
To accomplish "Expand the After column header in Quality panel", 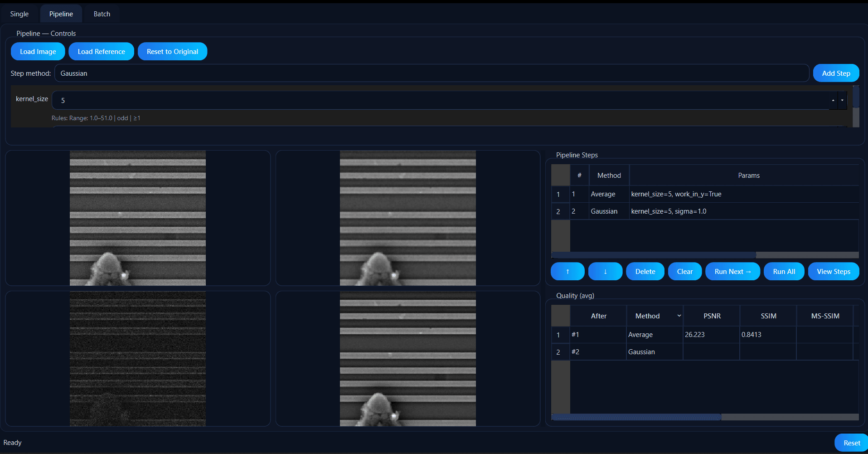I will pos(598,316).
